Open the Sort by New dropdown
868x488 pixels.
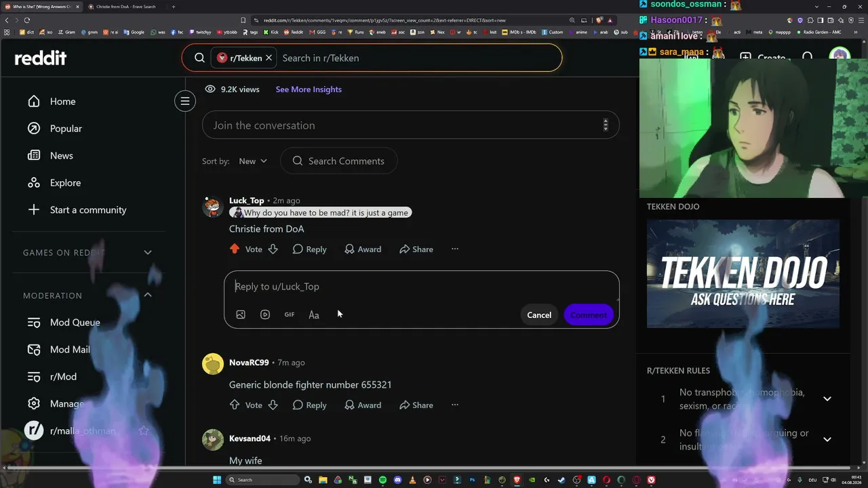point(253,161)
